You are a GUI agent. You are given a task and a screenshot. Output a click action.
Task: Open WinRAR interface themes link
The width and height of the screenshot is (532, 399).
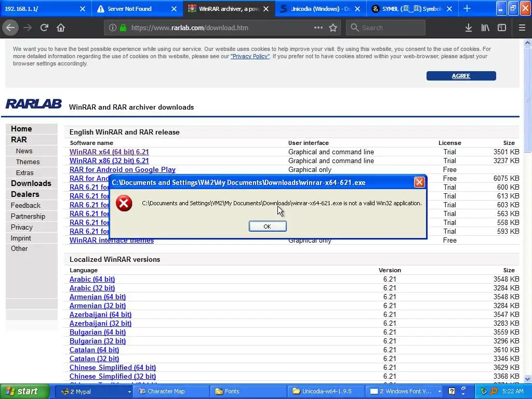coord(112,241)
